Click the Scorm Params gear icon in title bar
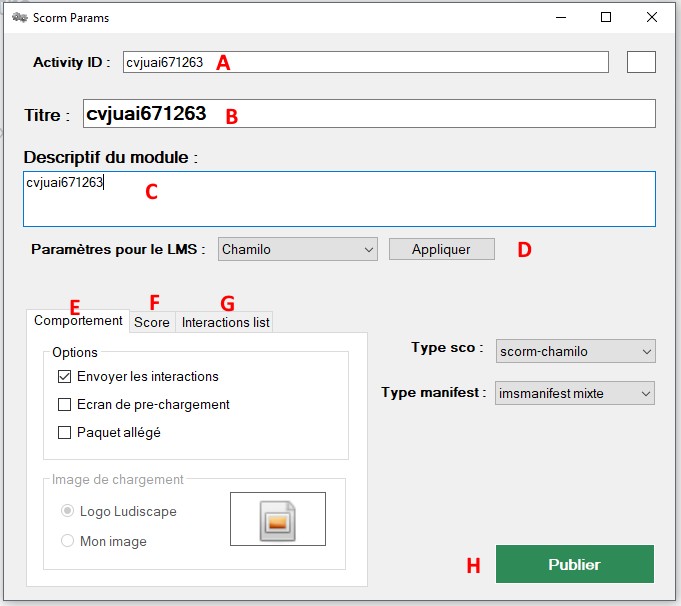The height and width of the screenshot is (606, 681). click(x=18, y=17)
